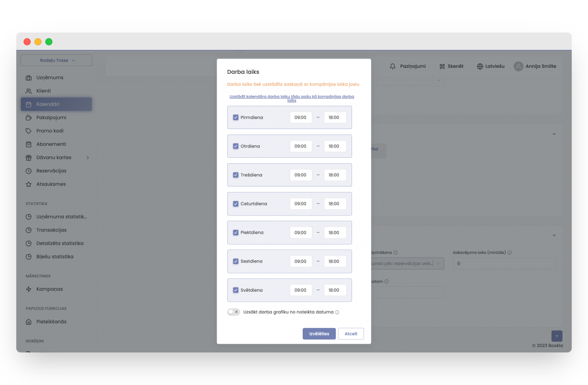Click the scroll-to-top arrow button
Viewport: 588px width, 385px height.
(x=557, y=336)
